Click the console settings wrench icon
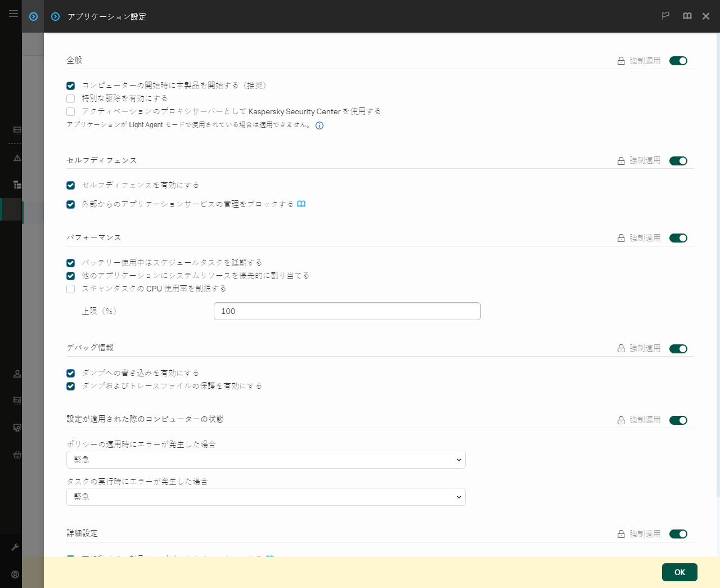The width and height of the screenshot is (720, 588). pos(16,546)
